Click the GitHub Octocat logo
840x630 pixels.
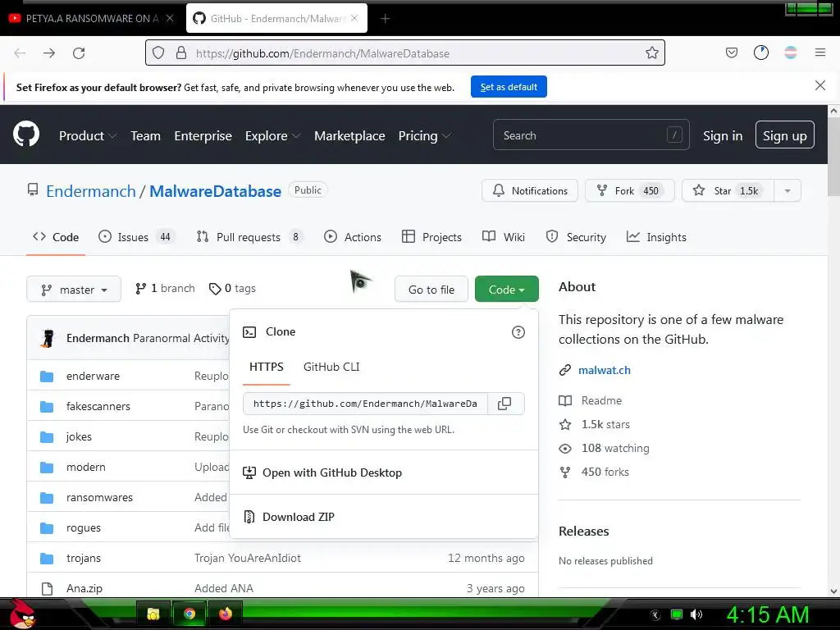(26, 134)
